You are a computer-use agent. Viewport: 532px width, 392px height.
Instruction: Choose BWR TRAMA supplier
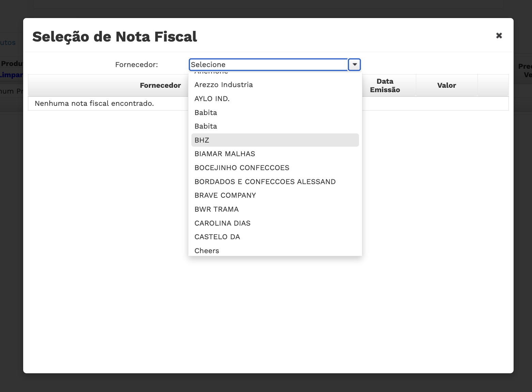coord(217,209)
